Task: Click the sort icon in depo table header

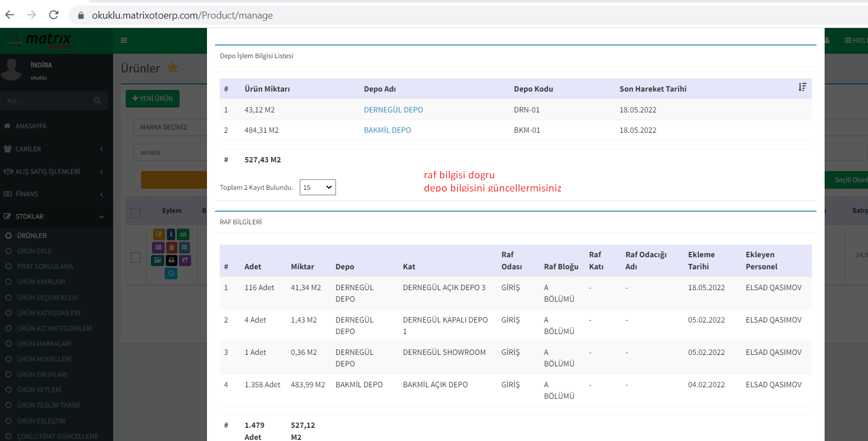Action: pyautogui.click(x=802, y=88)
